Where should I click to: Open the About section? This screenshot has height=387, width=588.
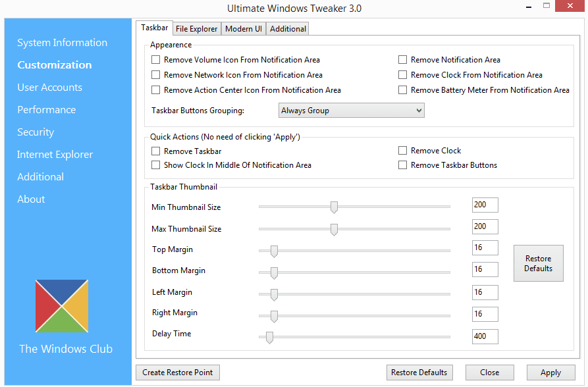tap(31, 199)
